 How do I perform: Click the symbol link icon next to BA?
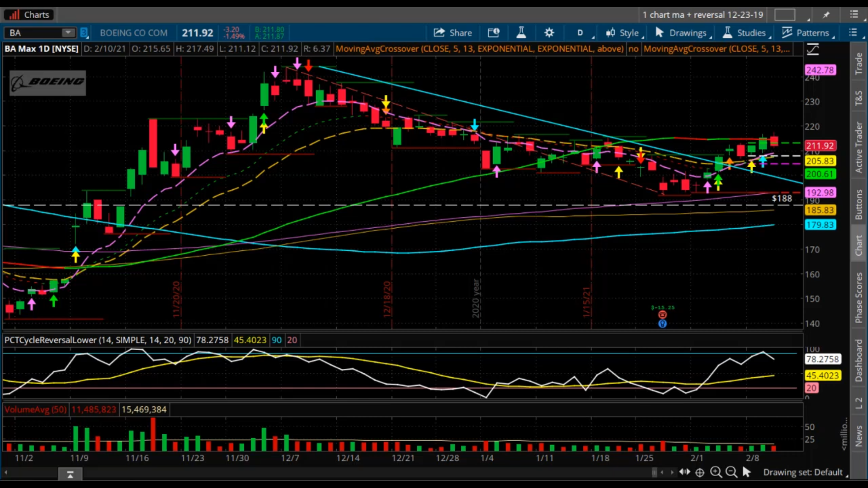84,33
